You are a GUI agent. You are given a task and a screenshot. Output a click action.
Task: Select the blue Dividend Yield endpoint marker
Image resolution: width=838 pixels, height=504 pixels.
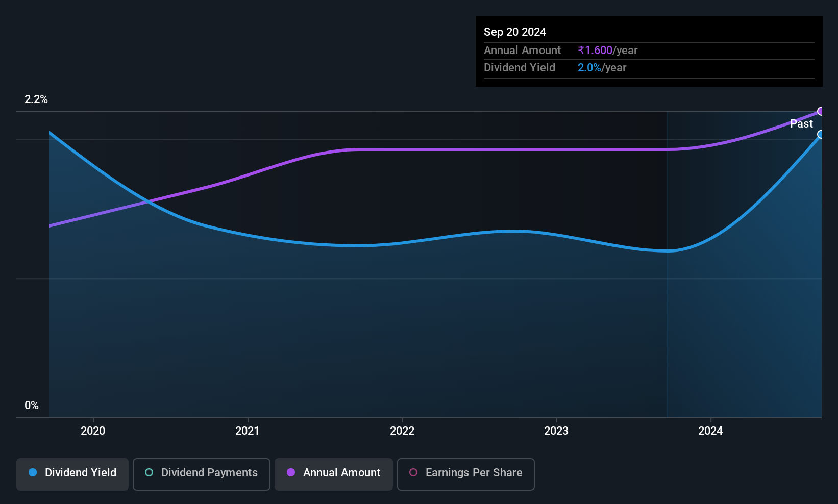821,134
